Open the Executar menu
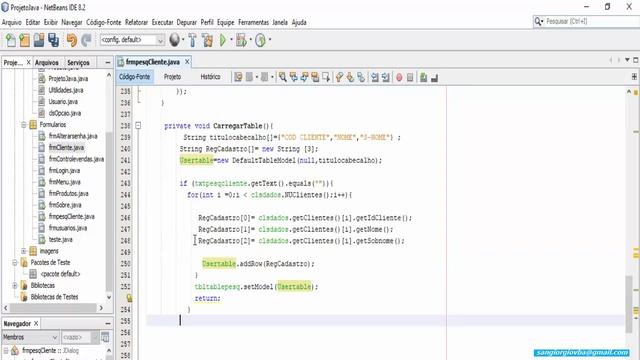Viewport: 640px width, 360px height. (162, 22)
